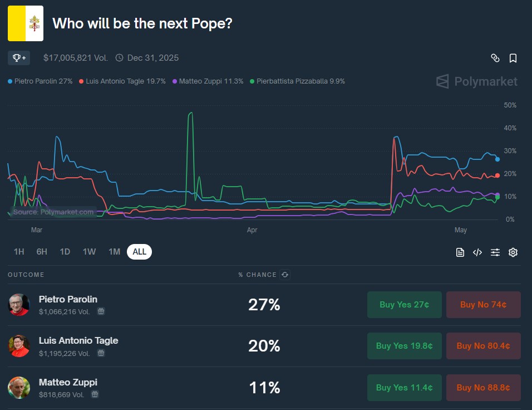532x410 pixels.
Task: Switch to the 1H time range
Action: pyautogui.click(x=19, y=252)
